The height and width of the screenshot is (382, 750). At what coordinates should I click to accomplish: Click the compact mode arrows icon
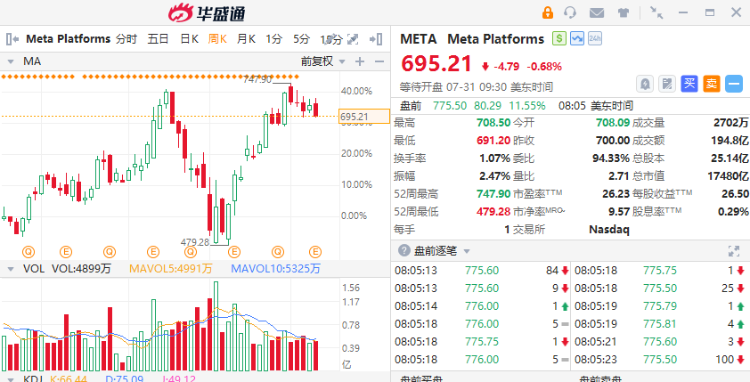click(x=656, y=12)
